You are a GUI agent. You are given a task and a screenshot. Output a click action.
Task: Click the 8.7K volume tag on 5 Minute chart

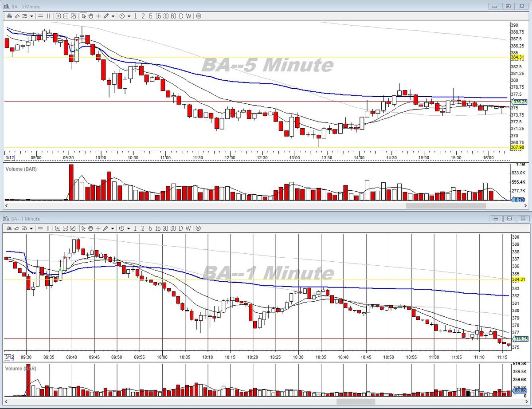(518, 201)
